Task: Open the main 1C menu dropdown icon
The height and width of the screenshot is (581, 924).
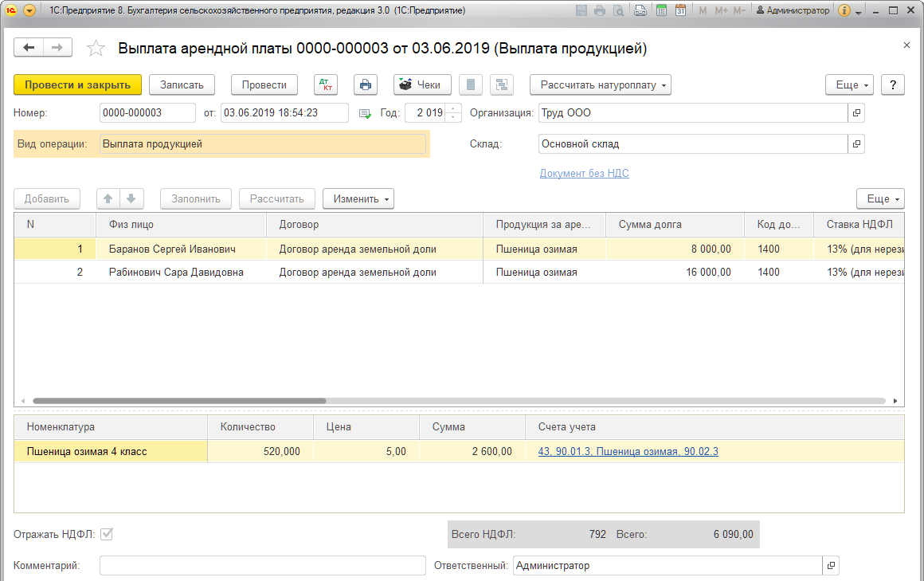Action: coord(29,10)
